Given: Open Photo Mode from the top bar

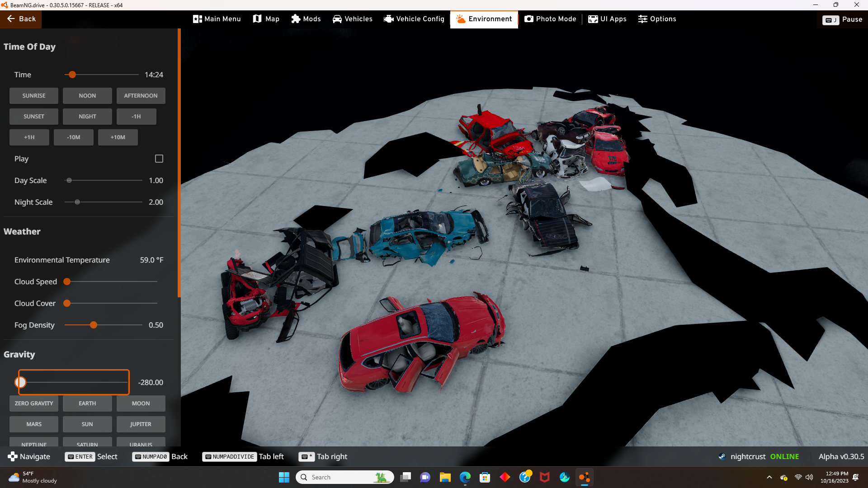Looking at the screenshot, I should click(x=550, y=19).
